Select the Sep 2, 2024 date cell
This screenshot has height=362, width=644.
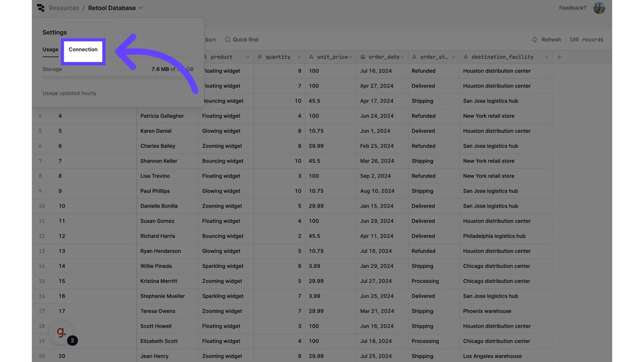[x=382, y=176]
